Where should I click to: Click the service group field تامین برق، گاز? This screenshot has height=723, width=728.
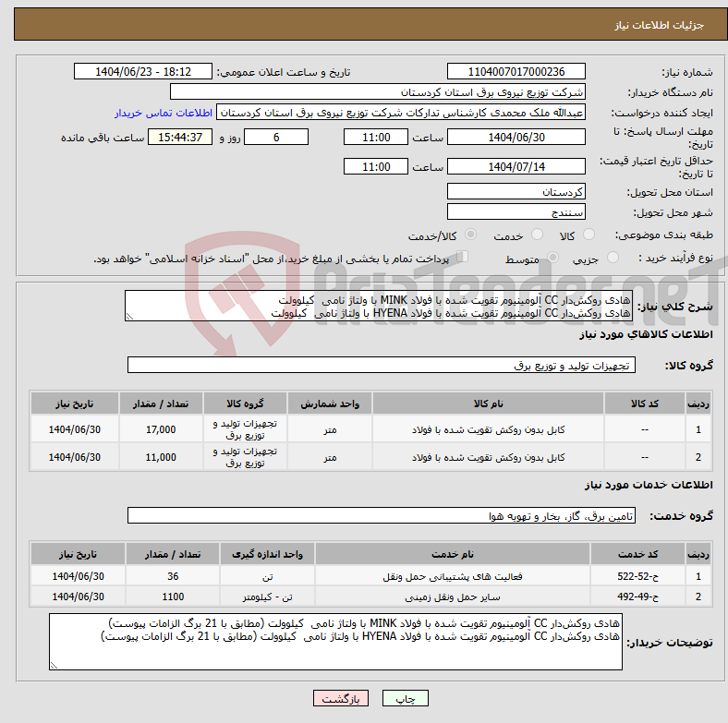pos(382,515)
